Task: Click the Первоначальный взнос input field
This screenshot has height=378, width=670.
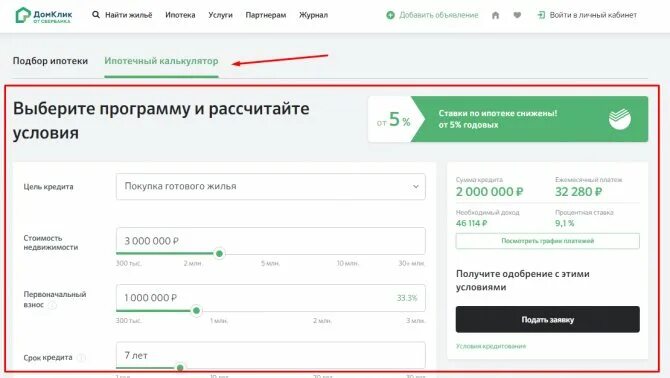Action: tap(270, 298)
